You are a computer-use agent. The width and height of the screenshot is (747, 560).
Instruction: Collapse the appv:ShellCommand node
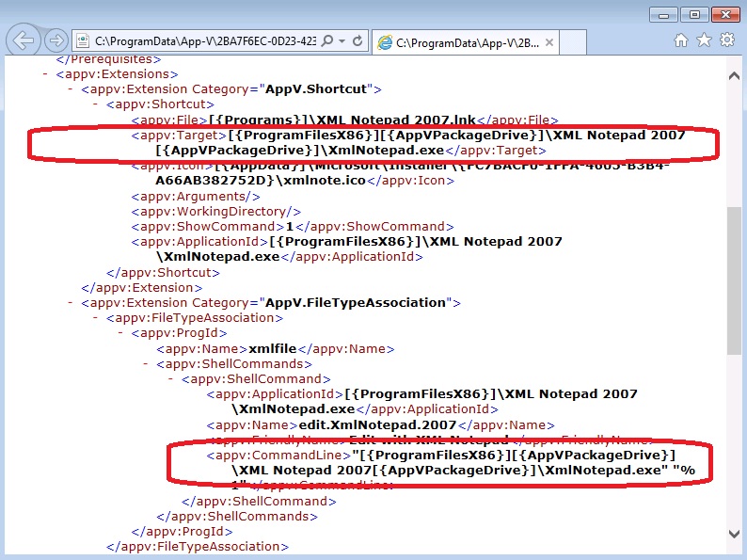171,379
